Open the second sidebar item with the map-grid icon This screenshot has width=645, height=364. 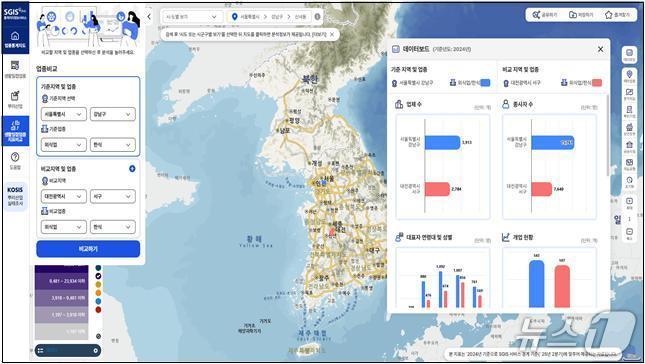coord(15,69)
